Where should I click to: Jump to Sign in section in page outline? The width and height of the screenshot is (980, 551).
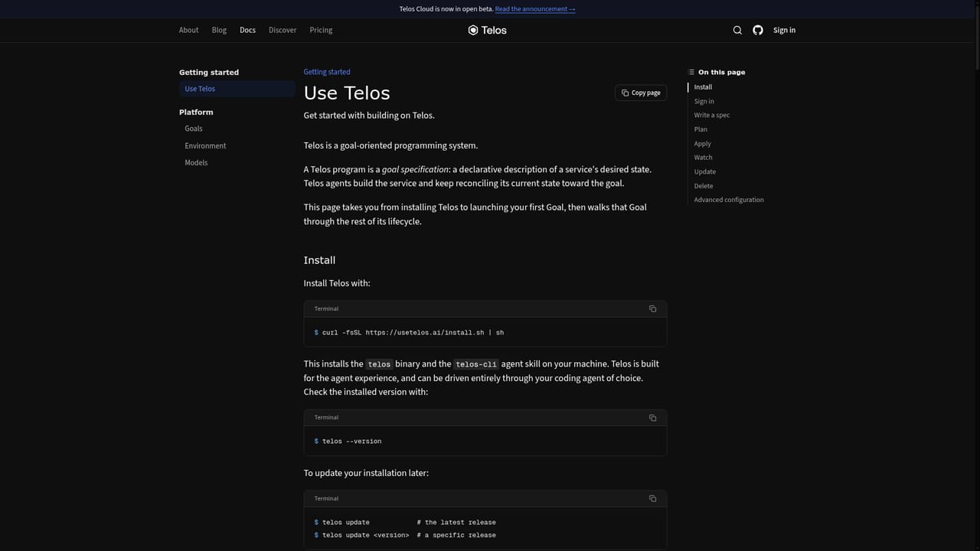tap(704, 101)
